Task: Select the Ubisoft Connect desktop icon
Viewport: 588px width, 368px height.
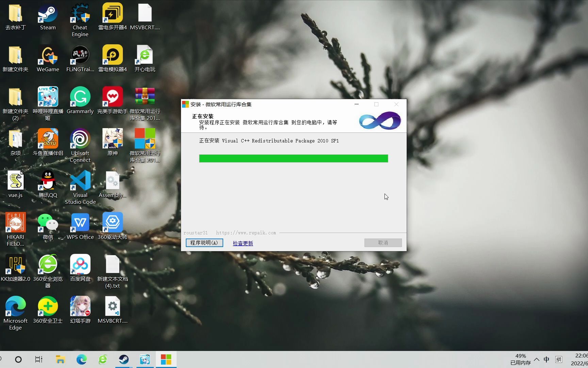Action: tap(80, 146)
